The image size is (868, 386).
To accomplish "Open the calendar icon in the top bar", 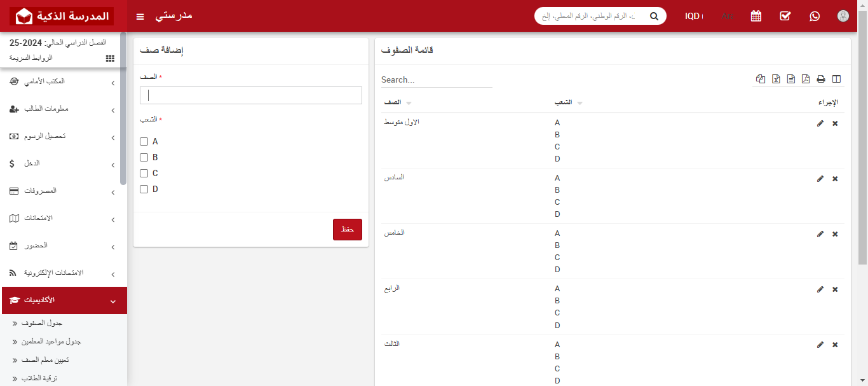I will pos(756,15).
